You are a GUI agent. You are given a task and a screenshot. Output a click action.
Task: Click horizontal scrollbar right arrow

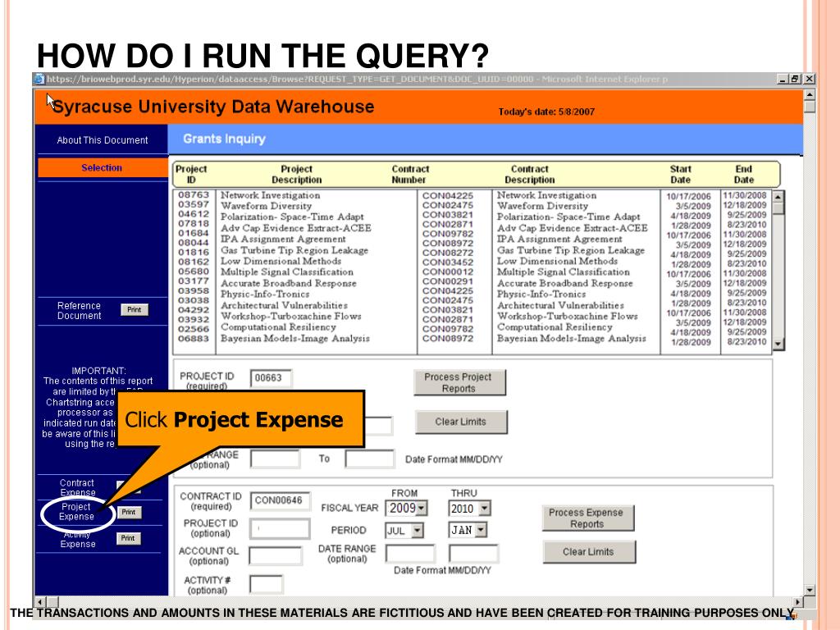point(797,601)
